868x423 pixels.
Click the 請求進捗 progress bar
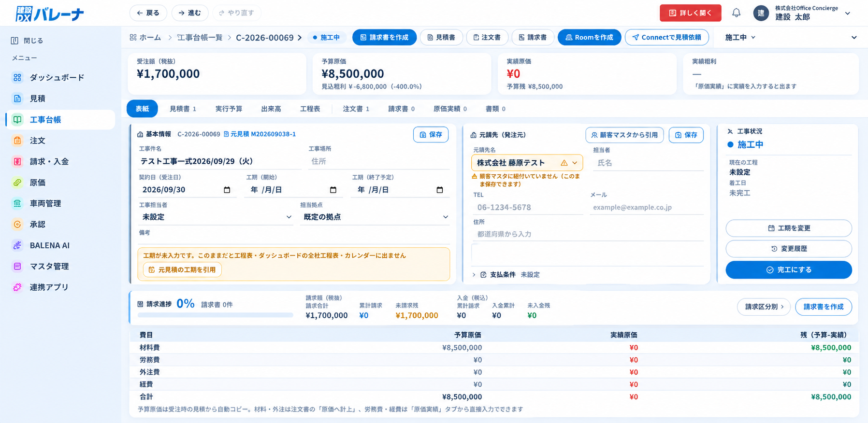[x=216, y=315]
